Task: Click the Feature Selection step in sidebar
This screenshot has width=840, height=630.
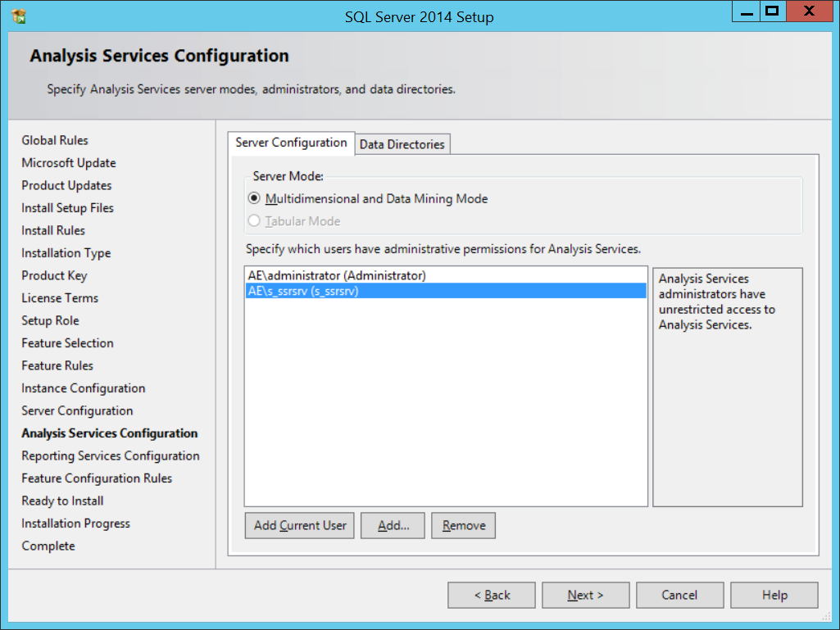Action: click(x=67, y=343)
